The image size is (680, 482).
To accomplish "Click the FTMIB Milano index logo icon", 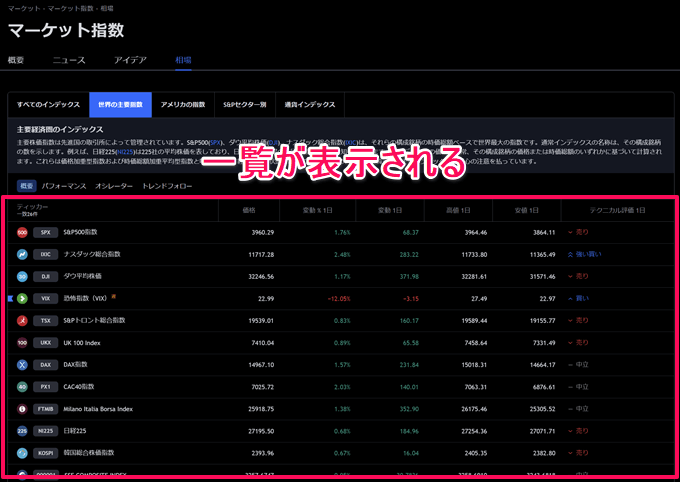I will click(22, 409).
